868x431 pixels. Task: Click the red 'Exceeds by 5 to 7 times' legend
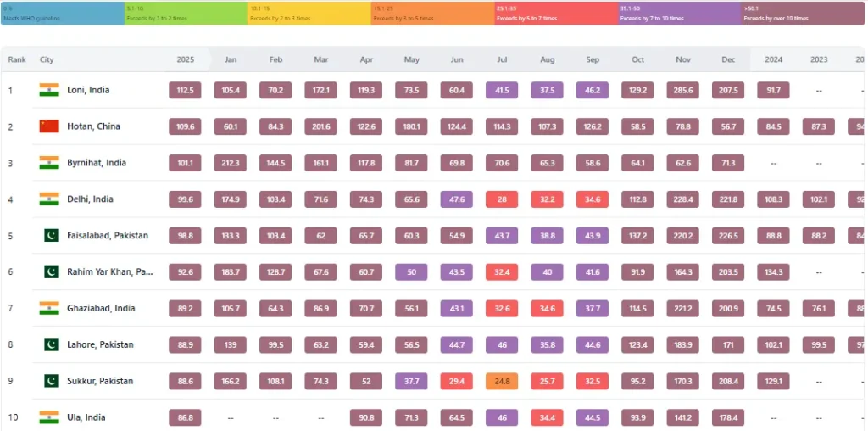click(x=557, y=13)
